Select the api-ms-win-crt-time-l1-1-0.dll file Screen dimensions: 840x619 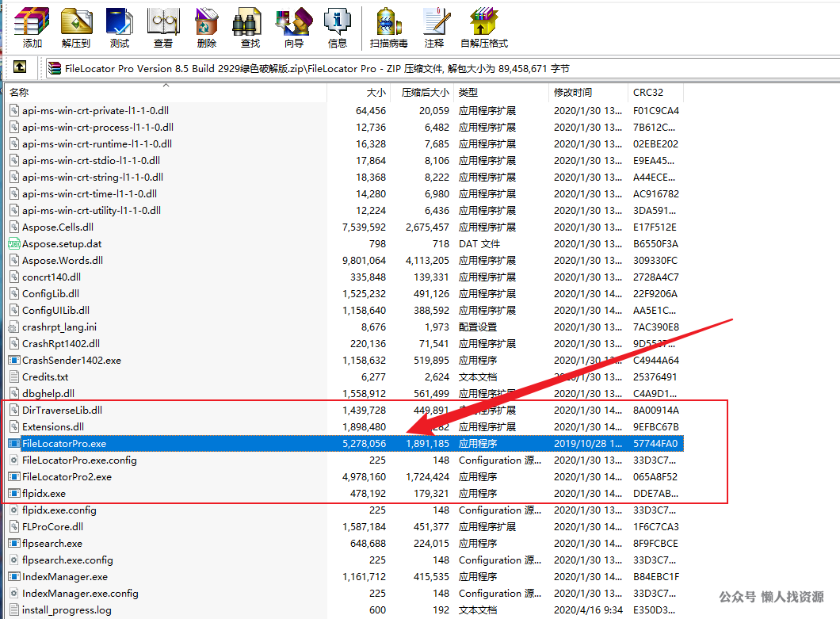[90, 193]
